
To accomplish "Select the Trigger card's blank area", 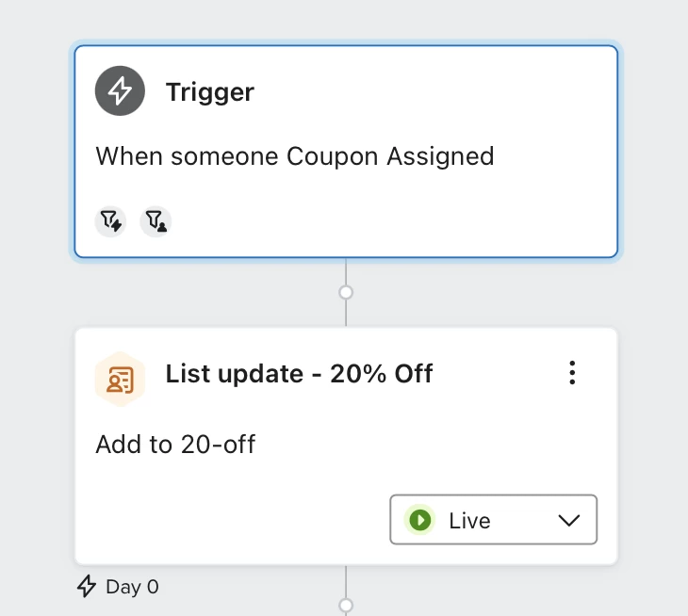I will pyautogui.click(x=386, y=210).
